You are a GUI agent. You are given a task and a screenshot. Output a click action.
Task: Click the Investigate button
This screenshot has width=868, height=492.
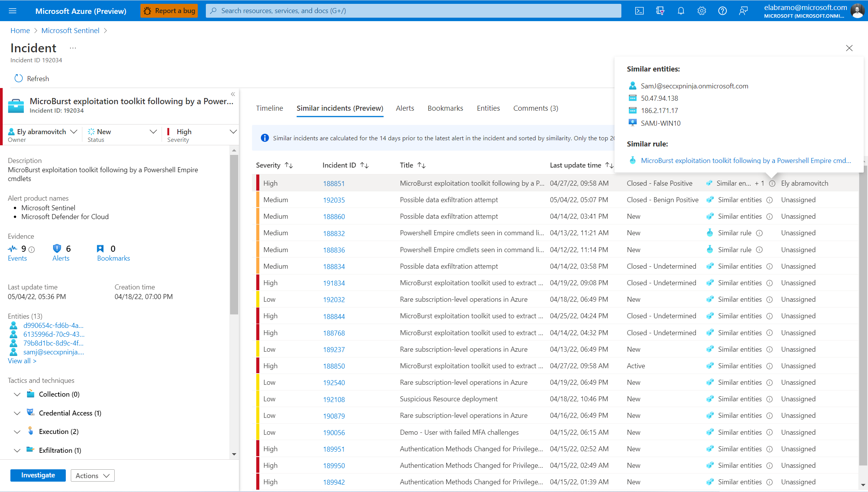click(x=38, y=475)
